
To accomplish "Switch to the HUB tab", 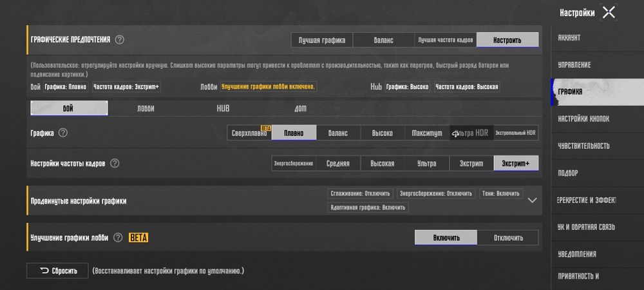I will pos(223,108).
